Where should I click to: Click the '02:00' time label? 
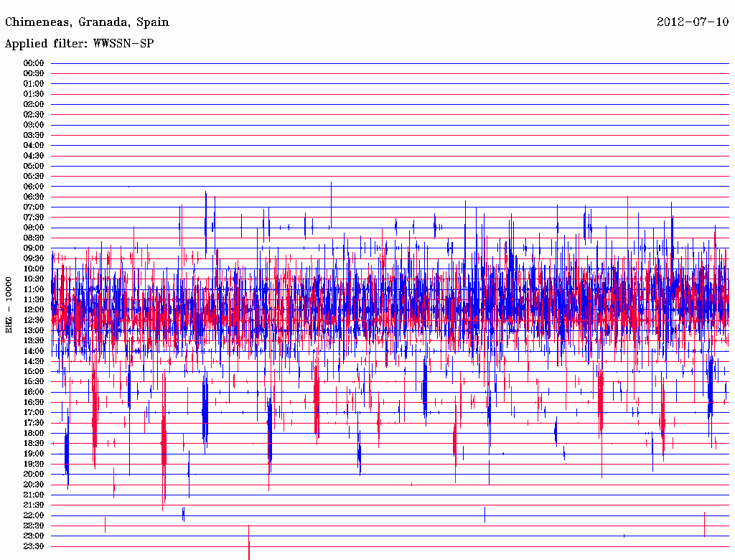33,104
